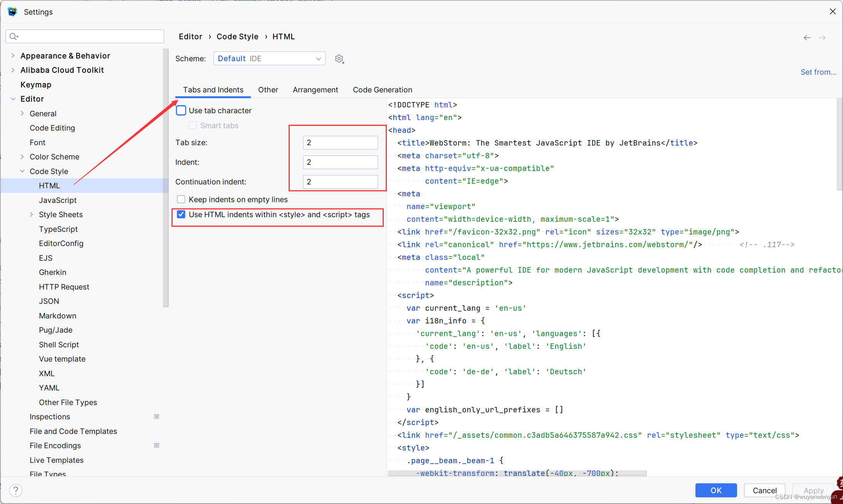Switch to the Arrangement tab
Screen dimensions: 843x504
coord(315,90)
